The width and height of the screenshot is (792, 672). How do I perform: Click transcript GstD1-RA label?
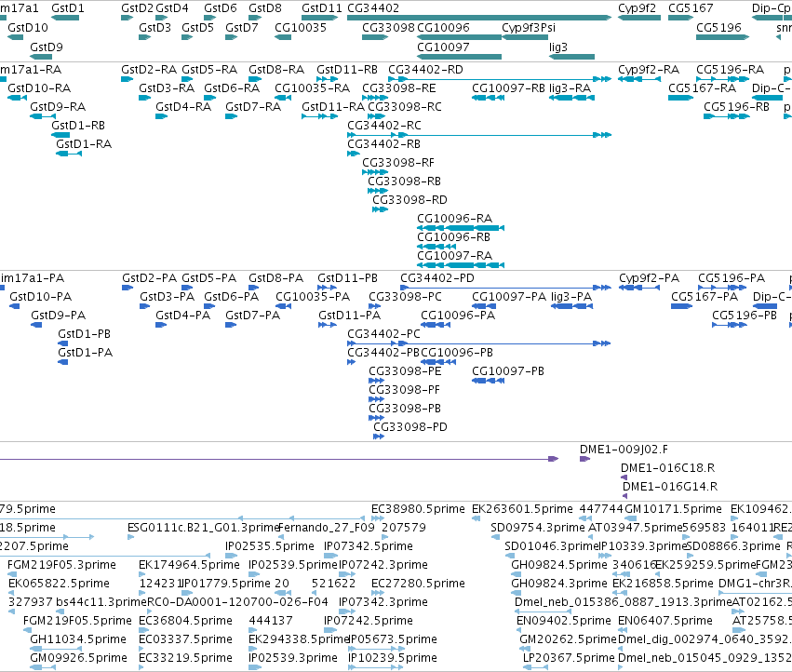tap(84, 144)
